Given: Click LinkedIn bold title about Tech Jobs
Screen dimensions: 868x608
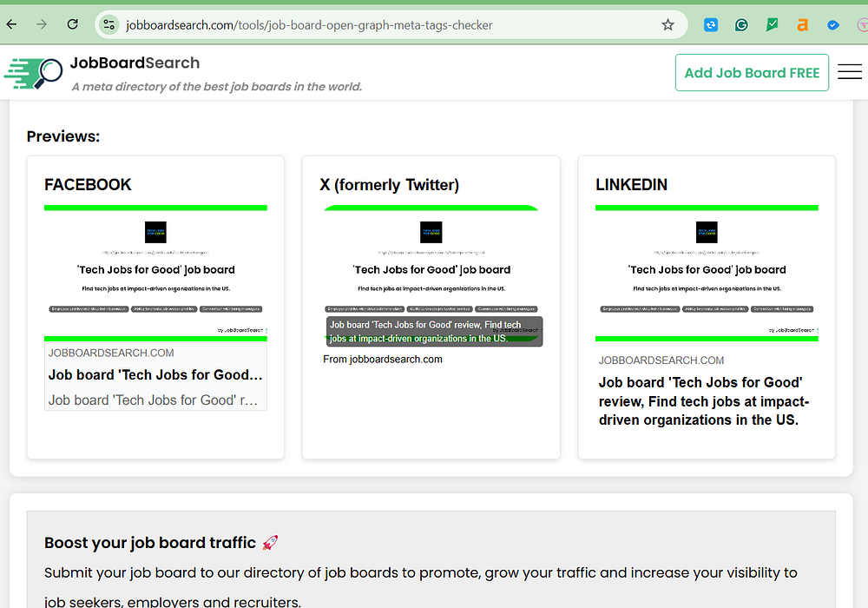Looking at the screenshot, I should [704, 401].
